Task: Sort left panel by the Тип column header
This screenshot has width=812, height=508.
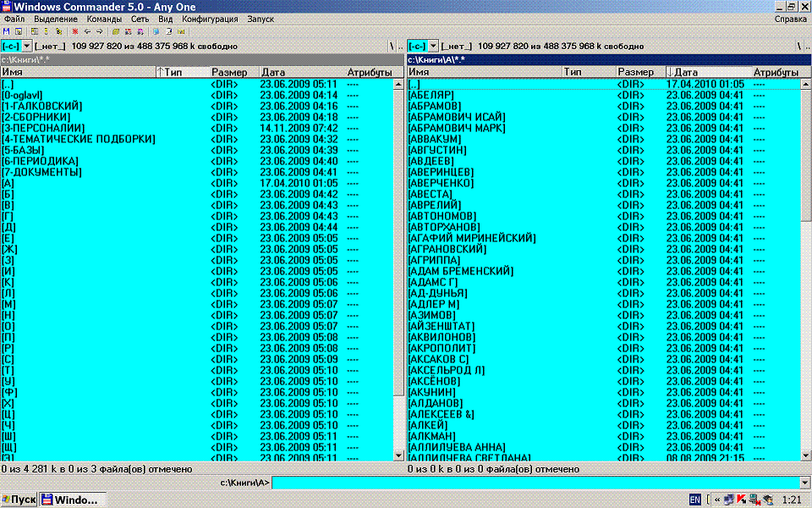Action: pos(183,72)
